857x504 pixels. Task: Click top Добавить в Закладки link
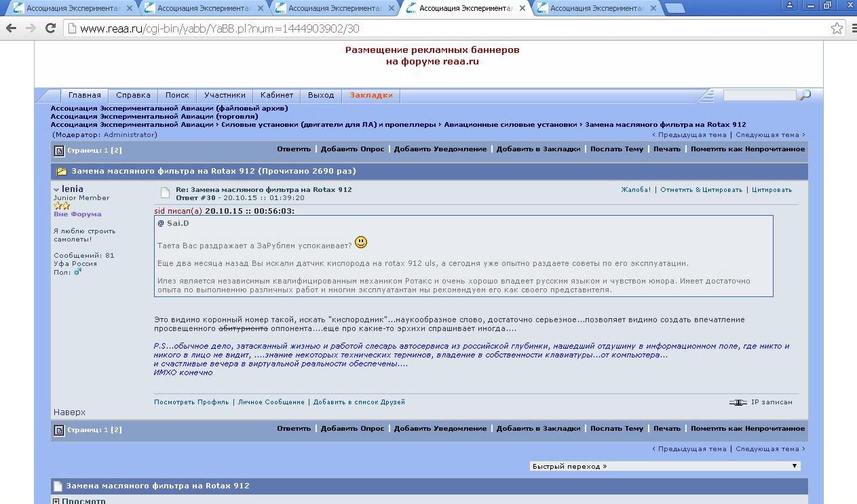[538, 149]
